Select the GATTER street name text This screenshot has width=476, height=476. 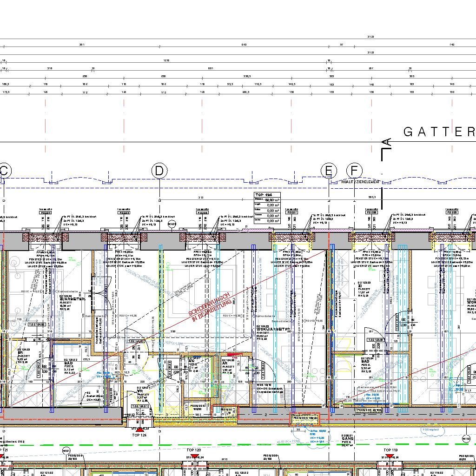coord(439,132)
